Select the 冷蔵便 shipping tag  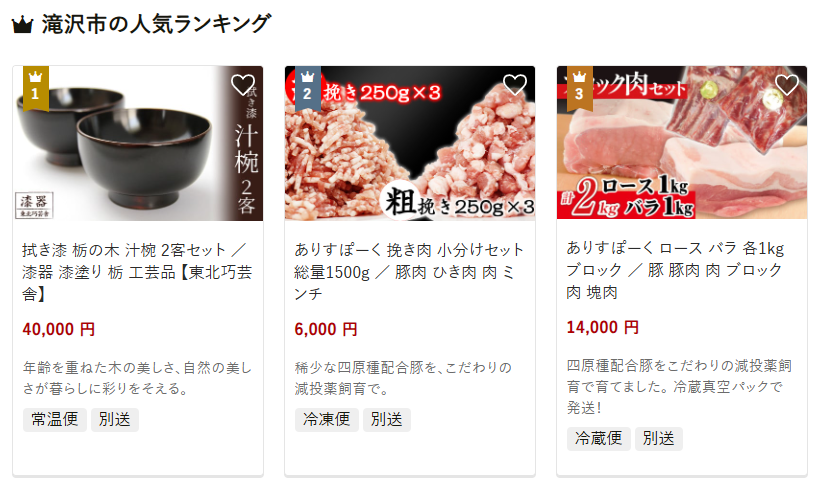[x=598, y=439]
